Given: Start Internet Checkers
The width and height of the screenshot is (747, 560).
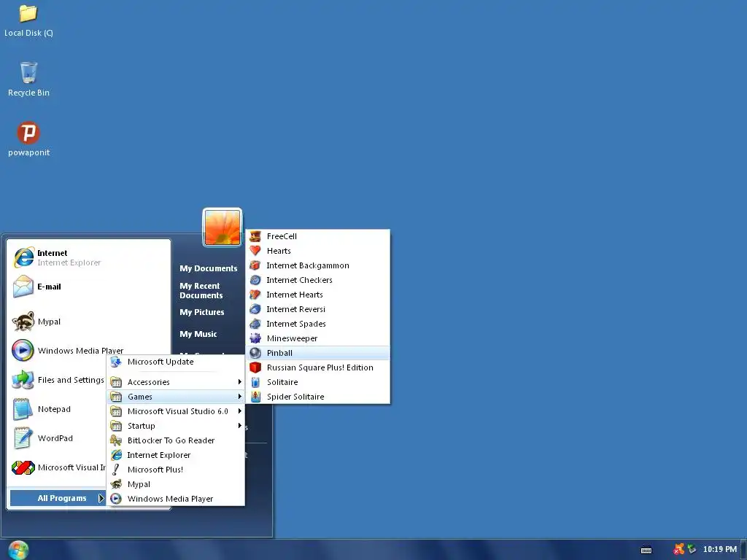Looking at the screenshot, I should (x=318, y=280).
